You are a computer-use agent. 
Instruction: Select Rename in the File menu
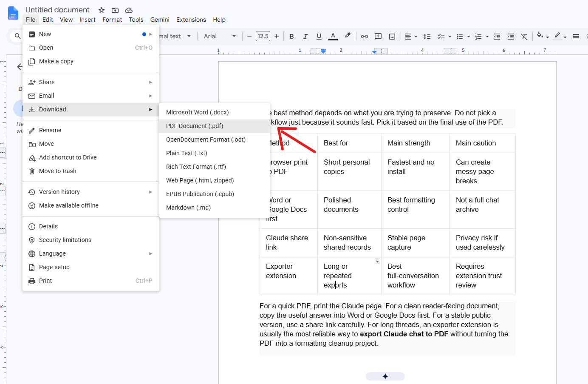(91, 130)
